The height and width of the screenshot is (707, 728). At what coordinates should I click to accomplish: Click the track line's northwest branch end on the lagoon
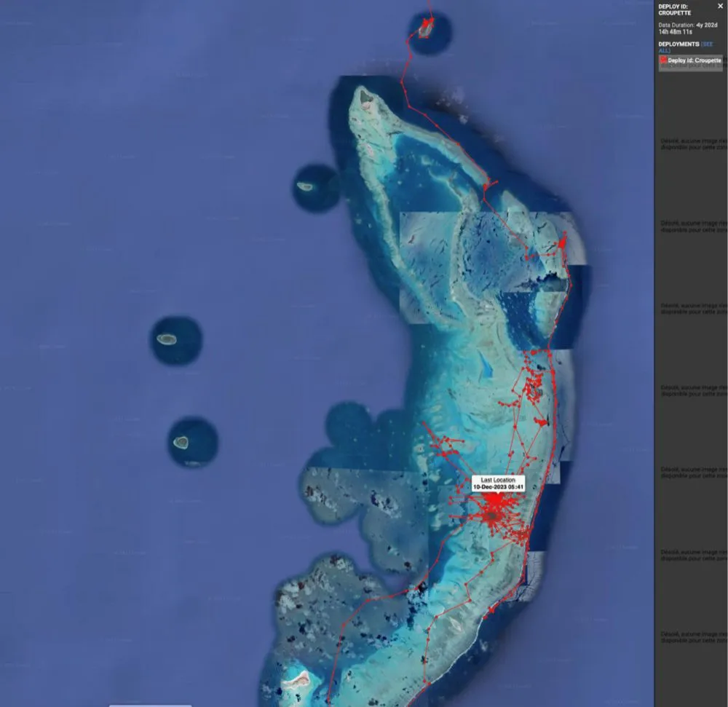(x=423, y=422)
